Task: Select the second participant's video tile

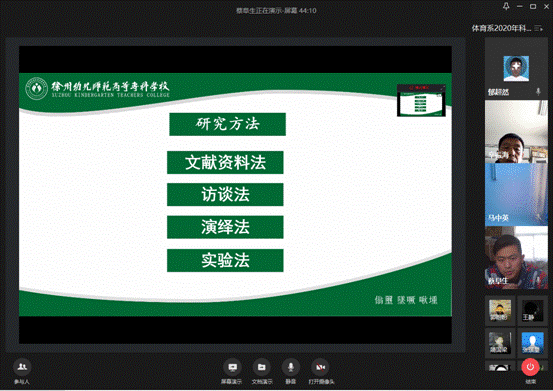Action: click(x=516, y=132)
